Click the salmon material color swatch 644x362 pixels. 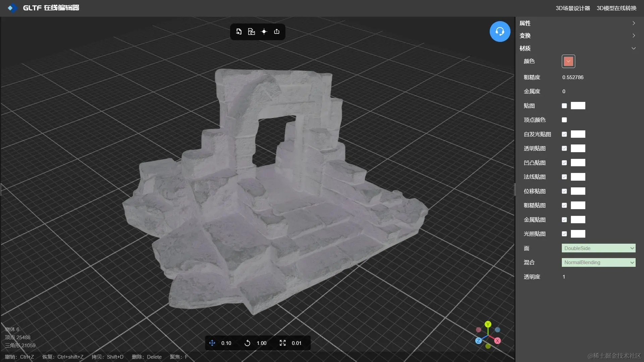pos(568,61)
